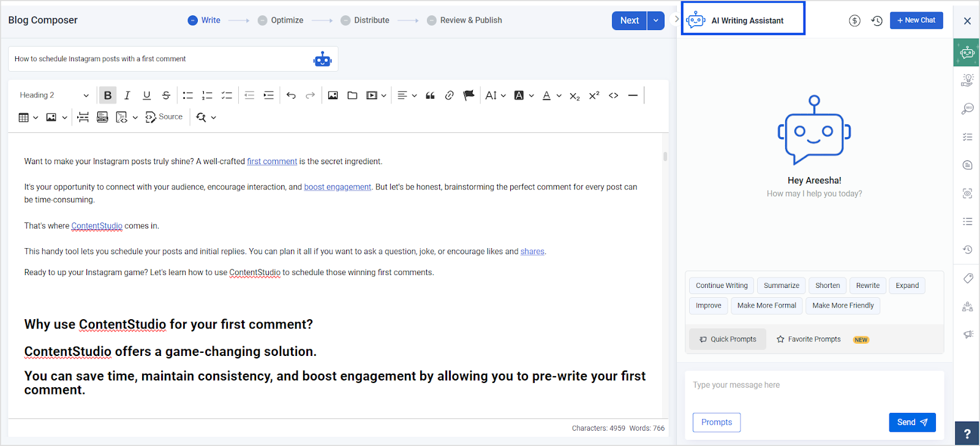Start a New Chat
This screenshot has height=446, width=980.
(916, 20)
